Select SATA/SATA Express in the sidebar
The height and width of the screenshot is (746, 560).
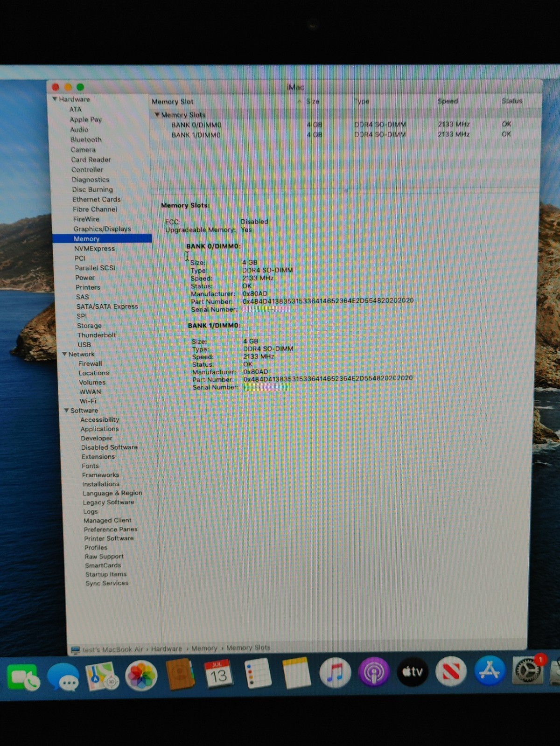click(107, 307)
